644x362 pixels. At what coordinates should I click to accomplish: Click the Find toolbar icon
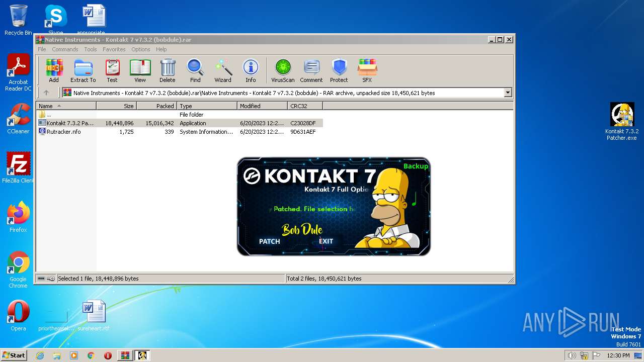pyautogui.click(x=195, y=70)
